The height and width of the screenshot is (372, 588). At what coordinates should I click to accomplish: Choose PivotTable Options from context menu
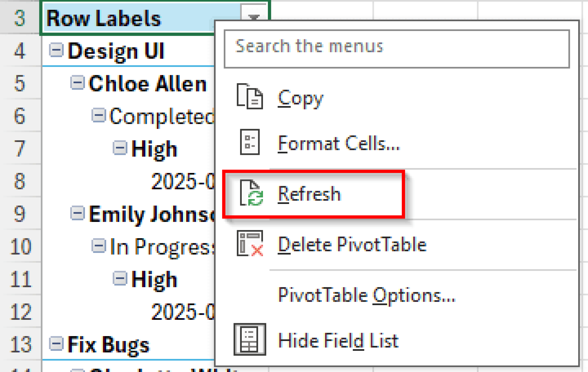click(x=367, y=295)
